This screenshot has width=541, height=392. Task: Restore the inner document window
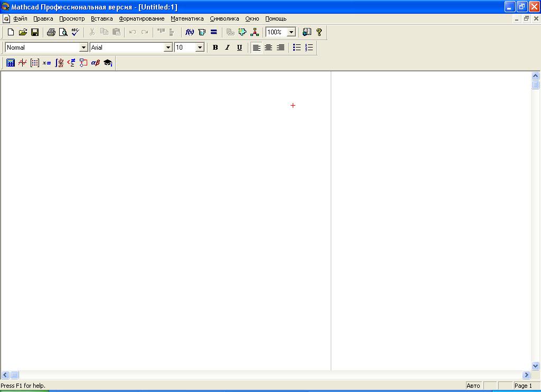click(526, 18)
